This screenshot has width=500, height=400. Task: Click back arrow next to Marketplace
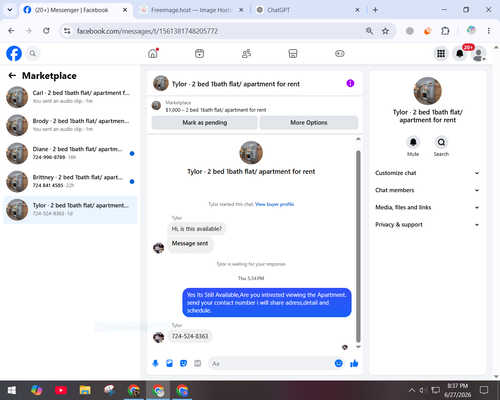[x=12, y=76]
